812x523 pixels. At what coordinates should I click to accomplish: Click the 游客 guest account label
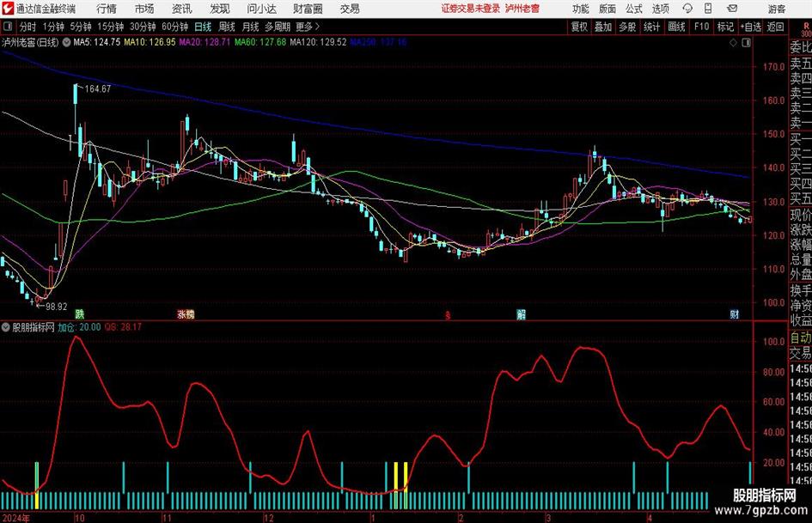[777, 9]
